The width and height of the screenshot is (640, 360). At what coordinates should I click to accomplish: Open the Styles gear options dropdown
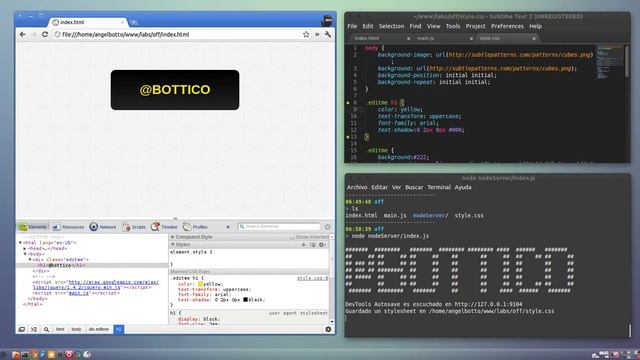coord(322,245)
